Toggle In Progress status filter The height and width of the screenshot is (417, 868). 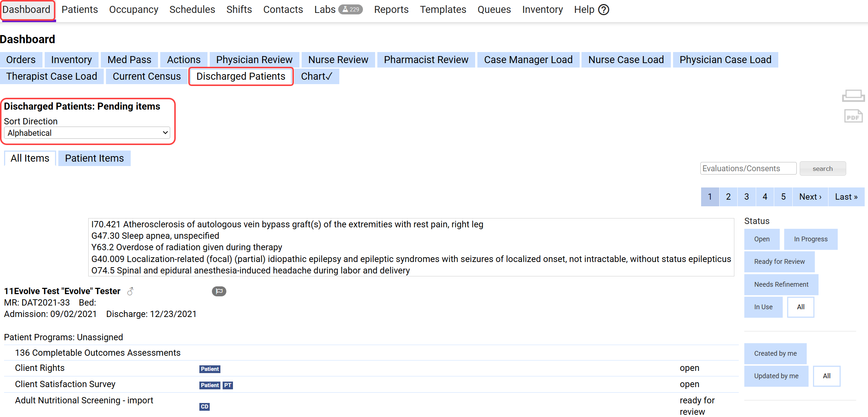point(810,239)
